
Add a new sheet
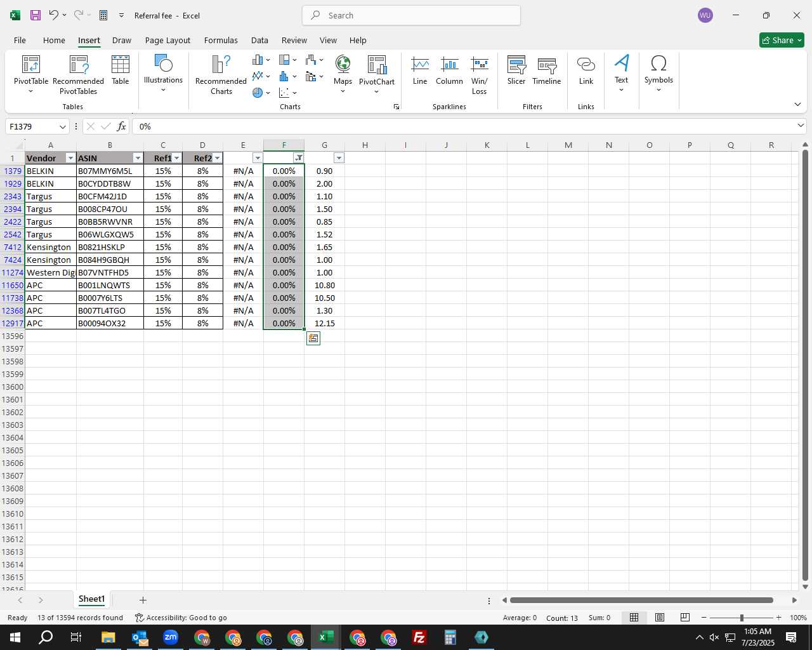(x=143, y=600)
